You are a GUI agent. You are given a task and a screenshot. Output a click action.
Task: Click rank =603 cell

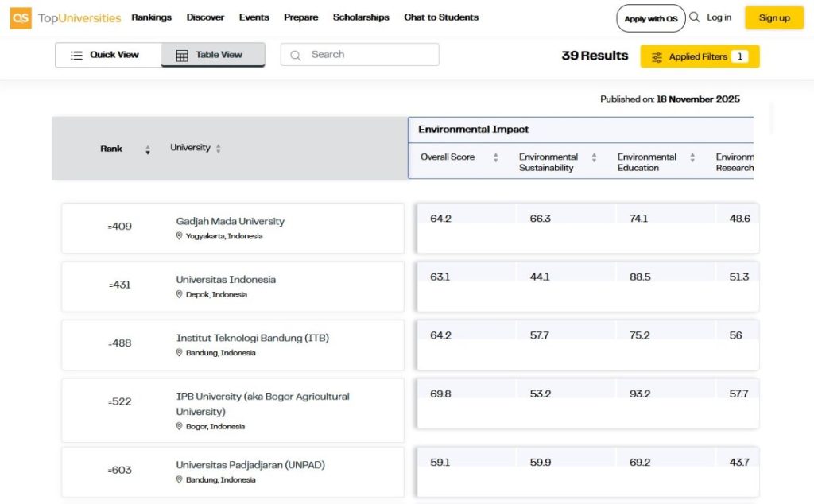119,471
